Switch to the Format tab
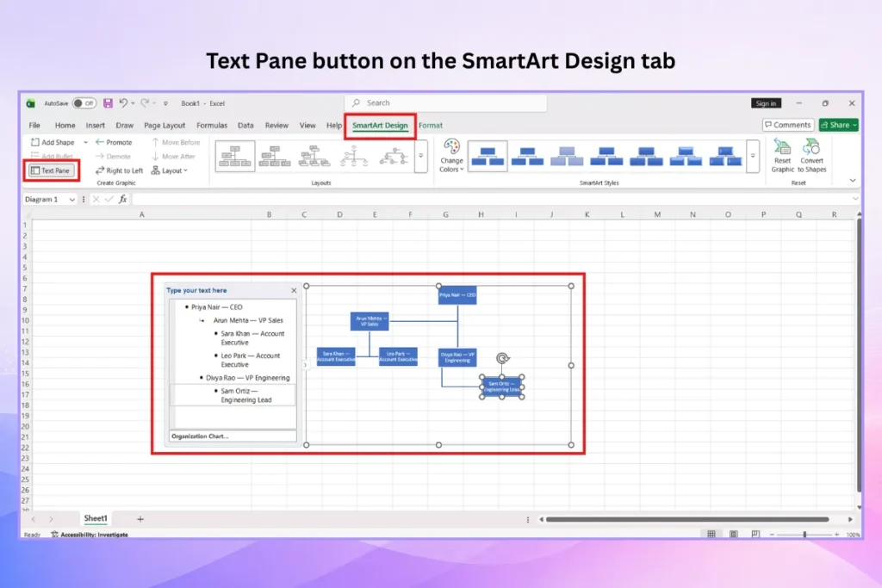This screenshot has height=588, width=882. pos(431,126)
